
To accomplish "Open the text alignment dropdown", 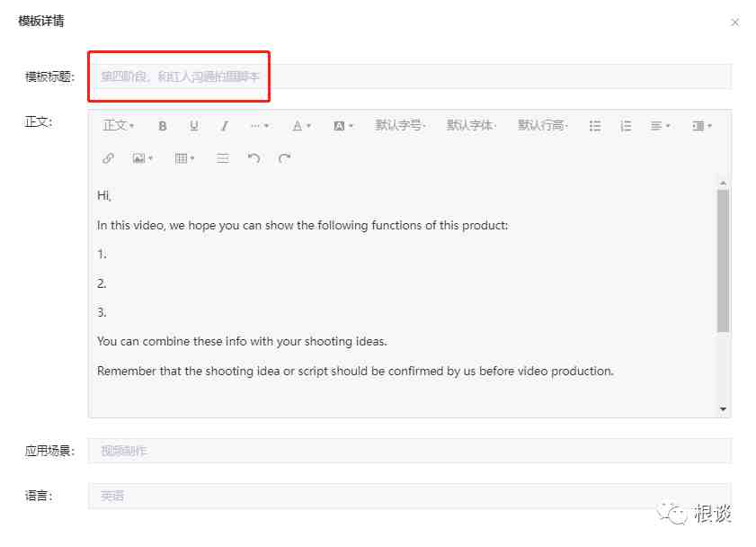I will point(660,126).
